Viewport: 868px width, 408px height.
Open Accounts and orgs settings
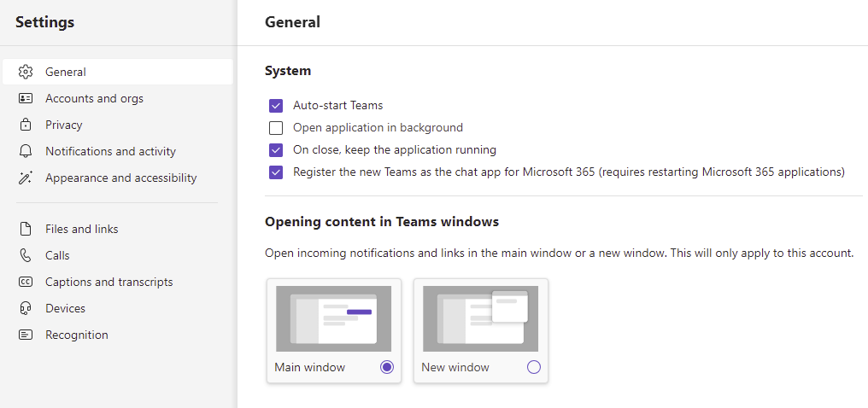[118, 98]
